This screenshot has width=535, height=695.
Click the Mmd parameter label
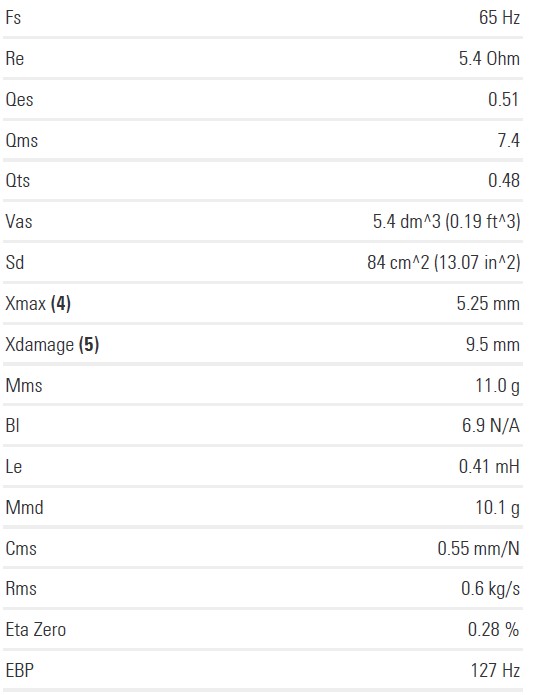click(x=24, y=508)
